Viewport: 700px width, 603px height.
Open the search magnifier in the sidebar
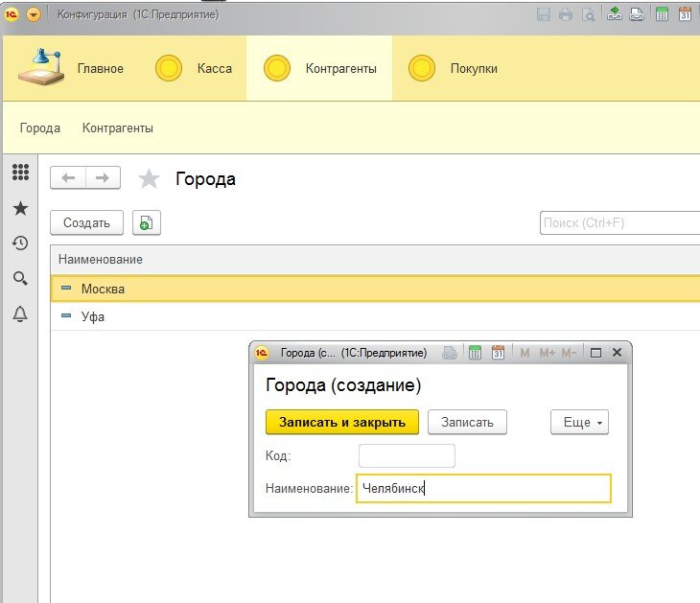click(20, 279)
